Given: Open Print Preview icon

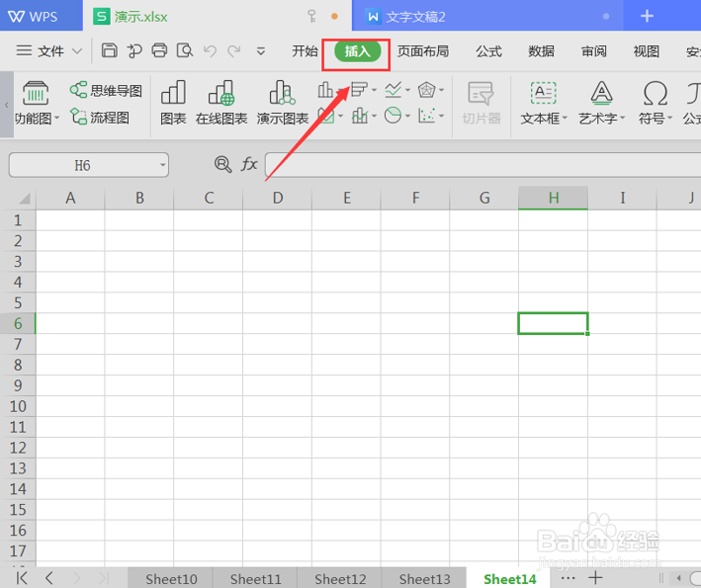Looking at the screenshot, I should [x=185, y=50].
